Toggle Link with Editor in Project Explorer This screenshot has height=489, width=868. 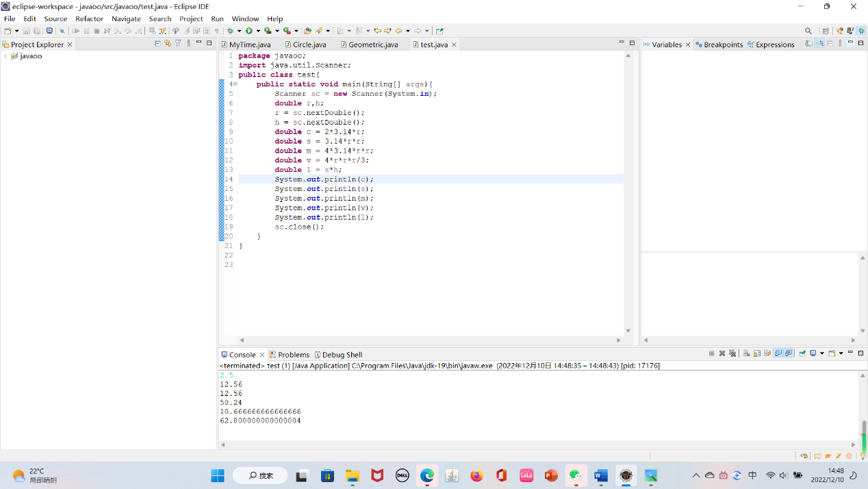point(168,44)
